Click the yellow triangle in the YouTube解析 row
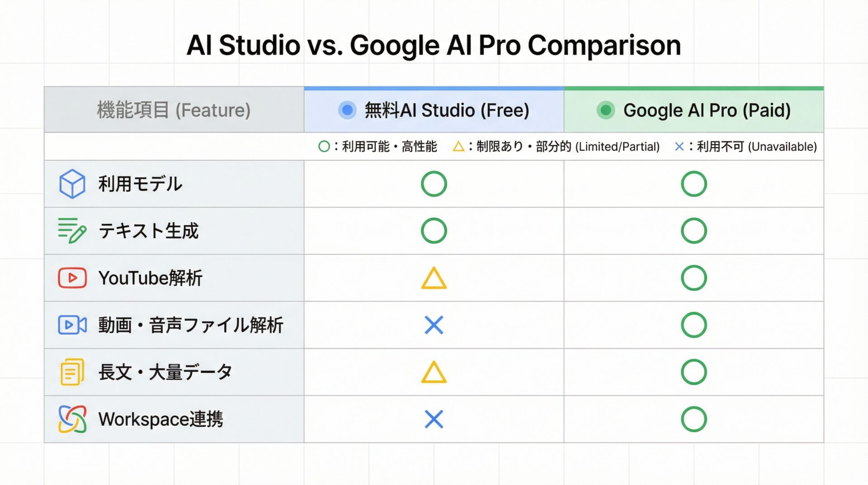Viewport: 868px width, 485px height. [434, 279]
